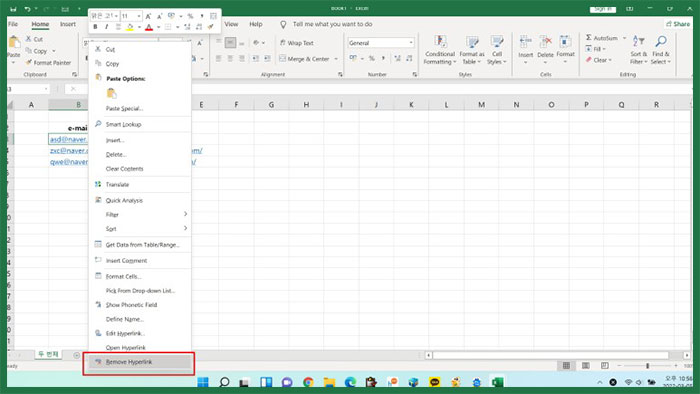Screen dimensions: 700x394
Task: Click Percent Style in Number group
Action: (371, 58)
